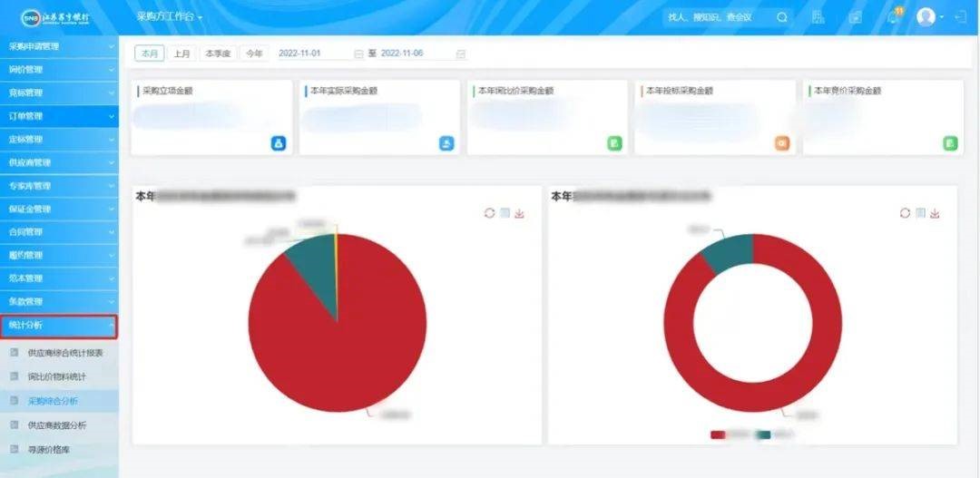
Task: Select the 上月 quick range button
Action: point(182,54)
